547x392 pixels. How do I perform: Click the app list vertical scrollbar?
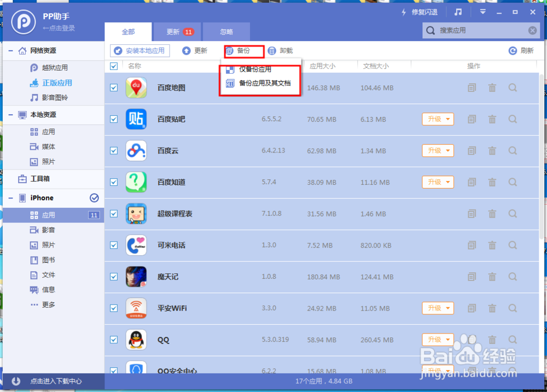tap(541, 157)
